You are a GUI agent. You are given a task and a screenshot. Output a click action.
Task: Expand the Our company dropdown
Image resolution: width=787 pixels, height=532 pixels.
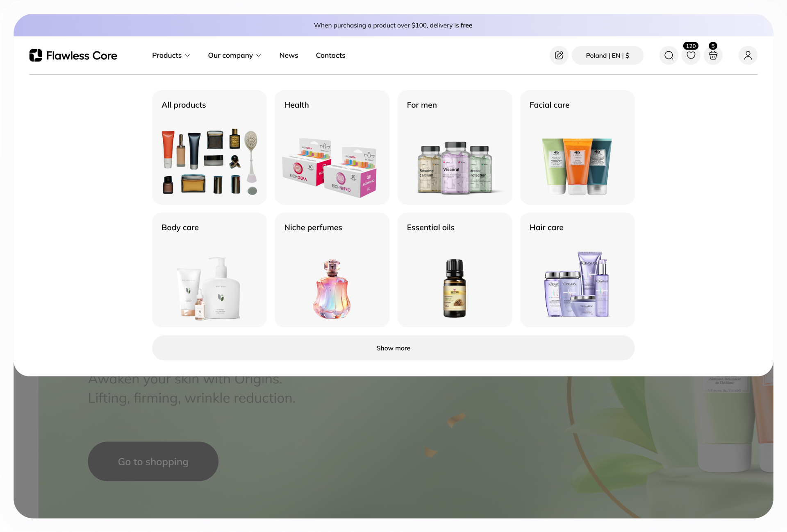click(x=234, y=55)
